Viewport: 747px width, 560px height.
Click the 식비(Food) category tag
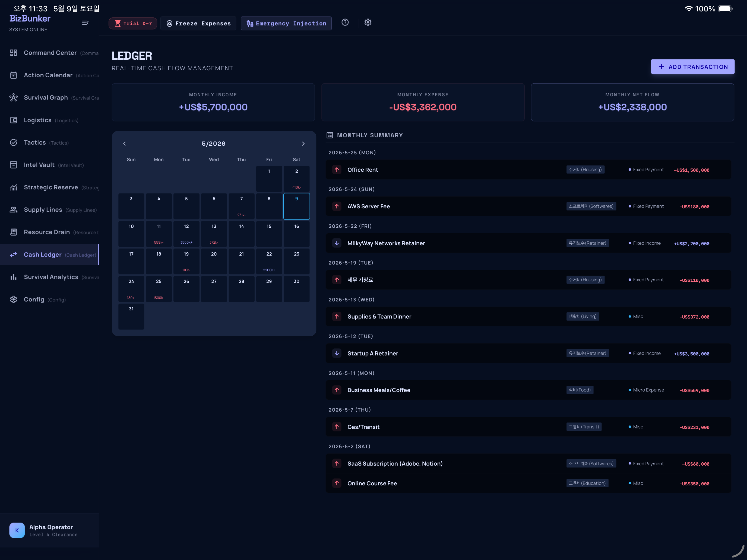coord(580,390)
